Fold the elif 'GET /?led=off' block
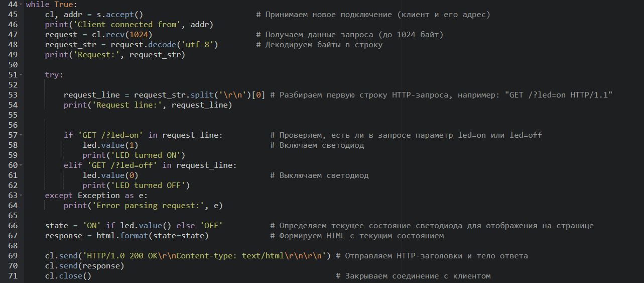The image size is (644, 283). 21,165
